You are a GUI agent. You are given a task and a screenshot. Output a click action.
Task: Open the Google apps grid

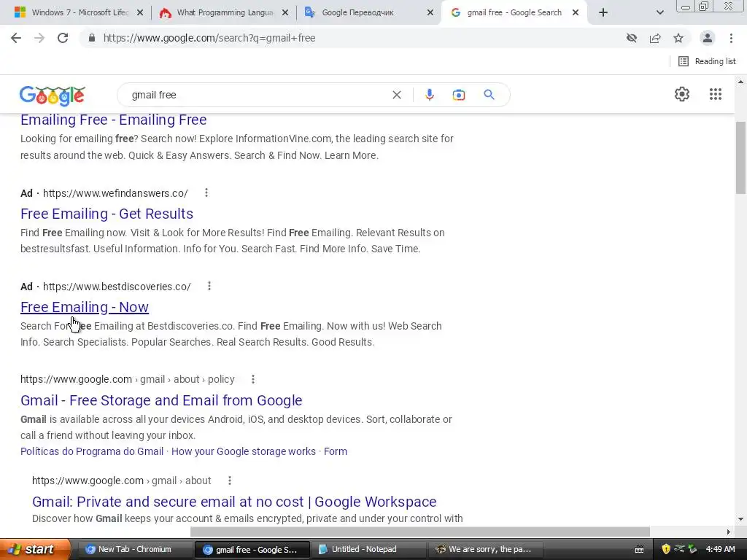tap(716, 94)
